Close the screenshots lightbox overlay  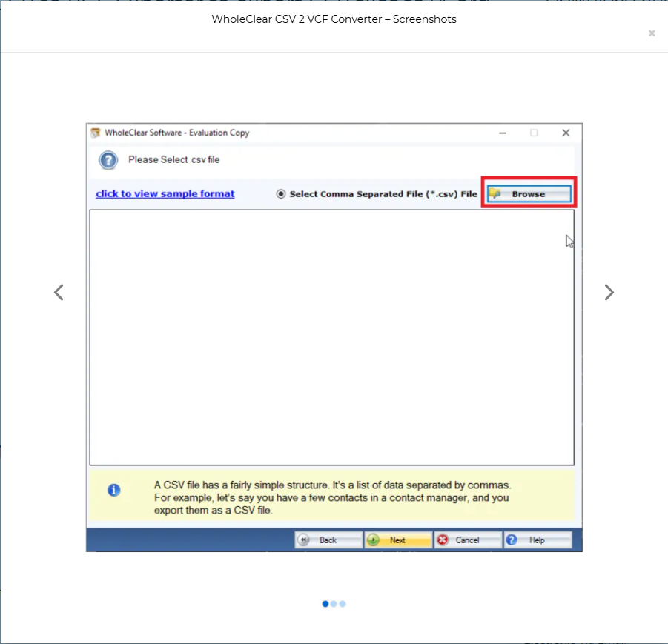click(652, 33)
